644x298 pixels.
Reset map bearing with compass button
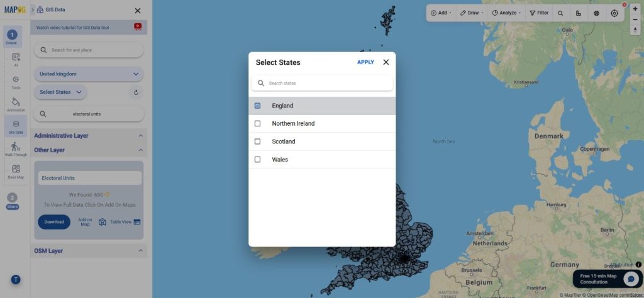pyautogui.click(x=635, y=30)
